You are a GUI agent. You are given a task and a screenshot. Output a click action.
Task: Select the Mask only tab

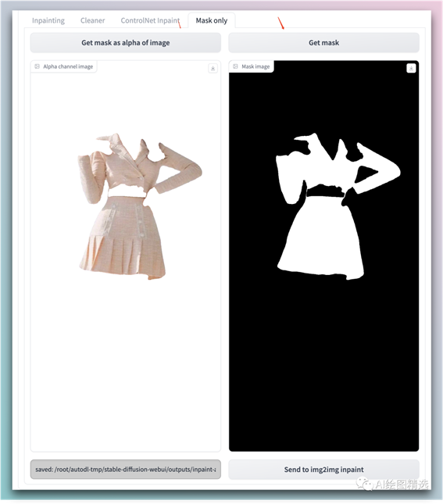(212, 20)
